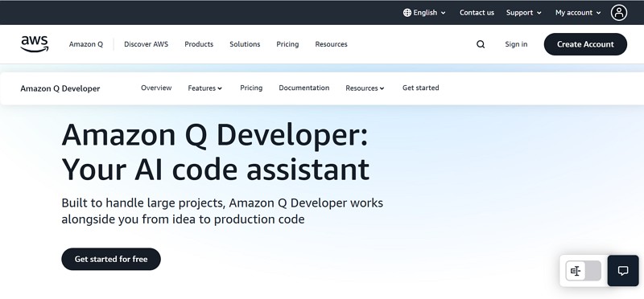Open the Solutions menu
Viewport: 644px width, 299px height.
[x=245, y=44]
